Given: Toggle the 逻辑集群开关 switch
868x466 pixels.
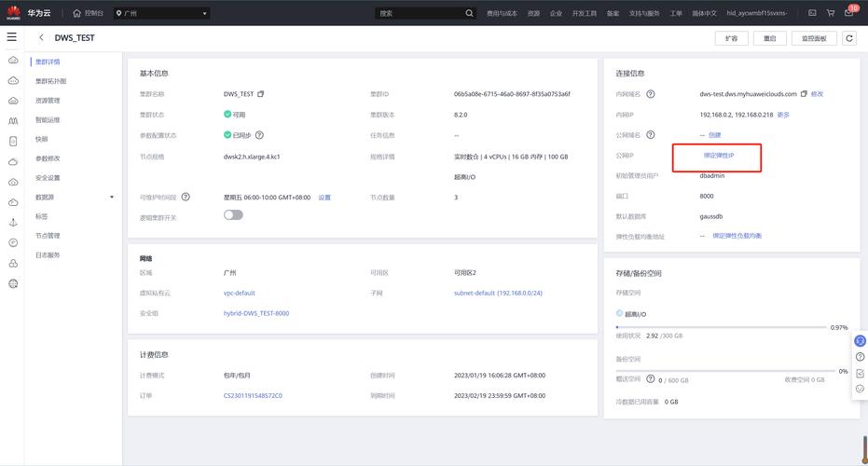Looking at the screenshot, I should (233, 214).
